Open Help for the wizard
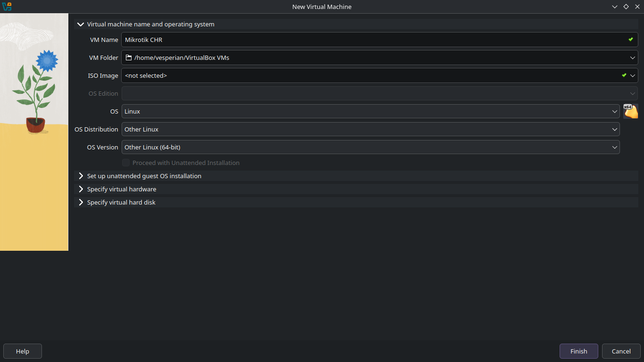 click(x=23, y=351)
